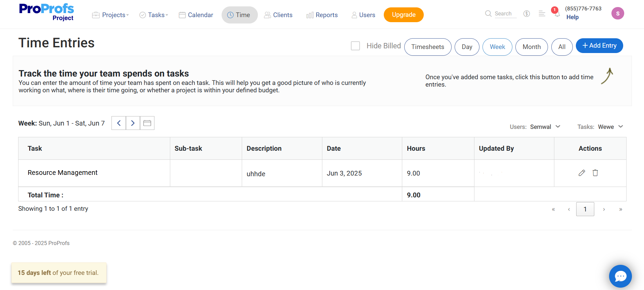
Task: Jump to first page pagination arrow
Action: pyautogui.click(x=553, y=209)
